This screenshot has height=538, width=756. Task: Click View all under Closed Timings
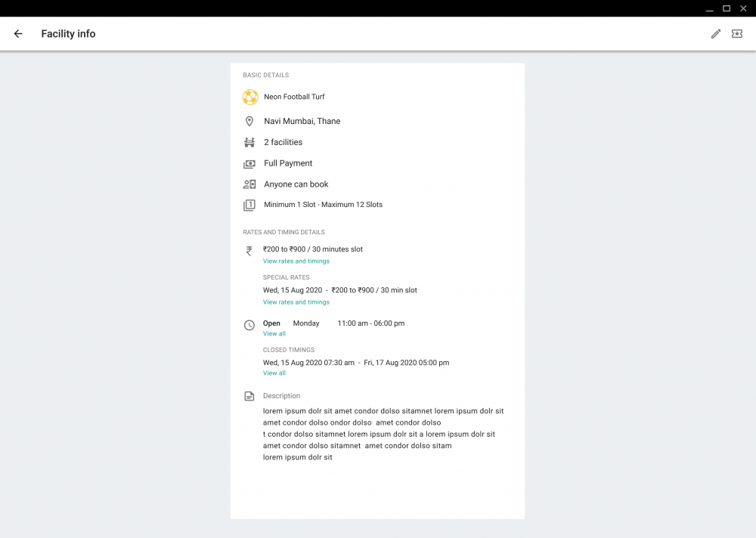coord(274,373)
